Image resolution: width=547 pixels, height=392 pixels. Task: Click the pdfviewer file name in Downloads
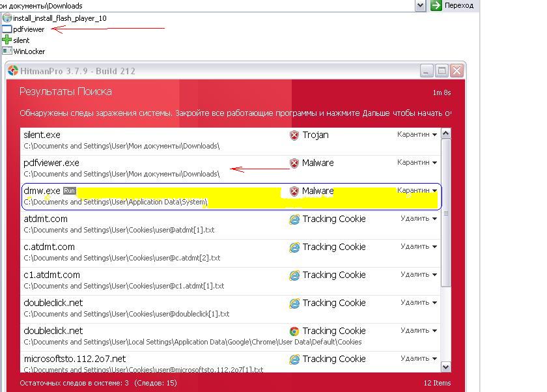(x=29, y=29)
